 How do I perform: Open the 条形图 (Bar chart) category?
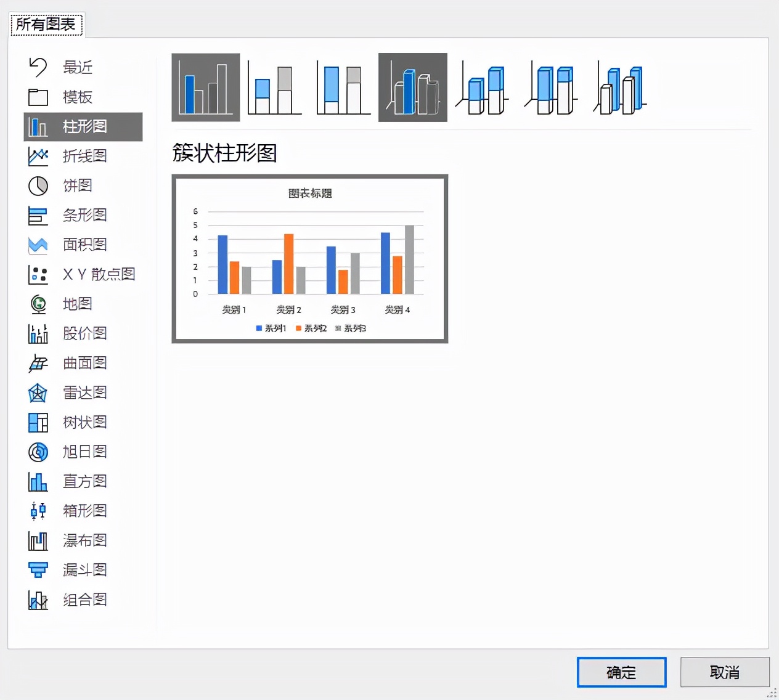point(85,215)
